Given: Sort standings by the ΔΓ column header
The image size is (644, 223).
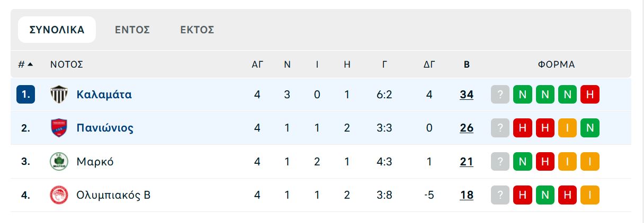Looking at the screenshot, I should tap(429, 64).
